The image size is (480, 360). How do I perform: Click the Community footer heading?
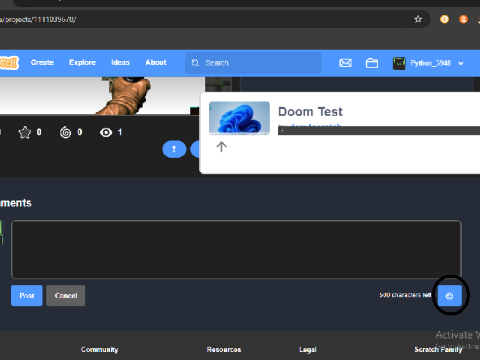coord(99,349)
